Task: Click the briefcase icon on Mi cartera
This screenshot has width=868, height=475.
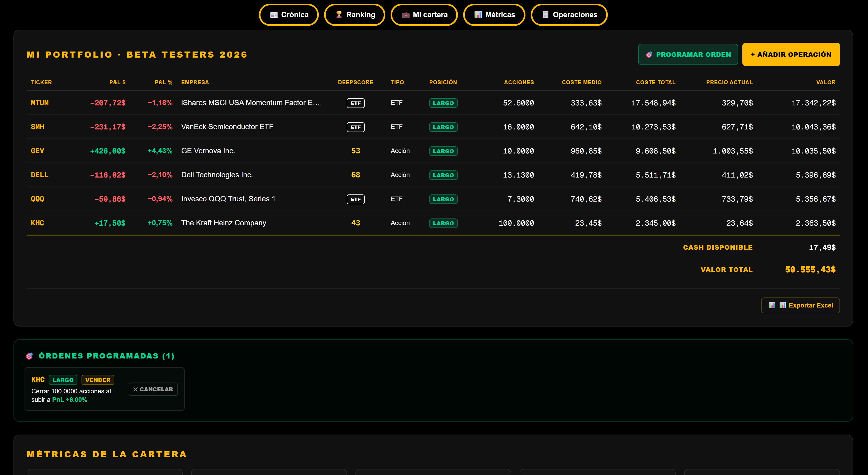Action: [406, 15]
